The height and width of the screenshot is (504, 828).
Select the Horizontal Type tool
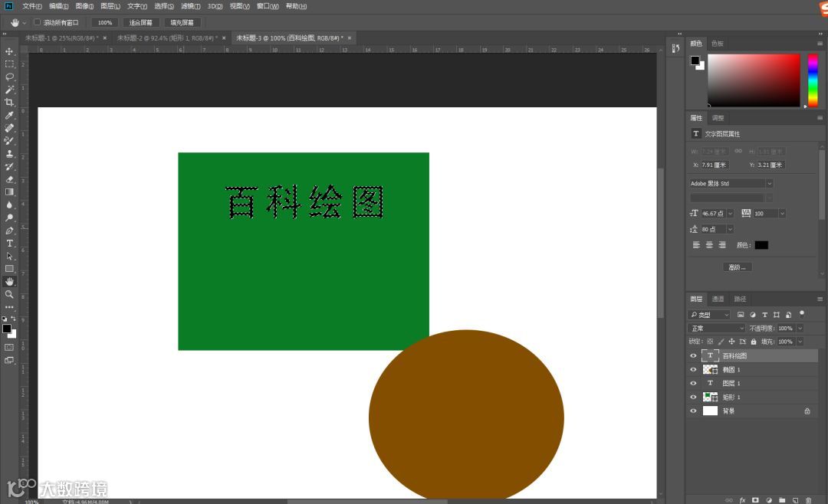9,244
